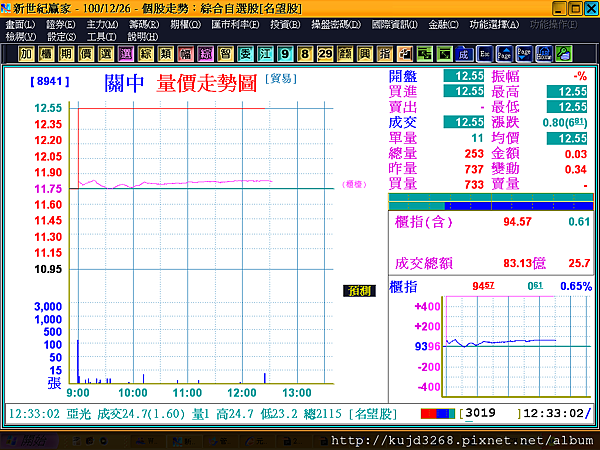Click the orange window-layout toolbar icon

click(x=404, y=54)
